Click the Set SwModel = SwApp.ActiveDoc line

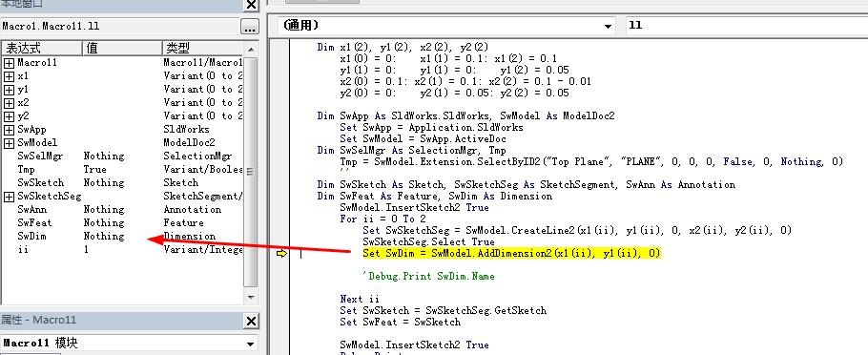point(423,138)
